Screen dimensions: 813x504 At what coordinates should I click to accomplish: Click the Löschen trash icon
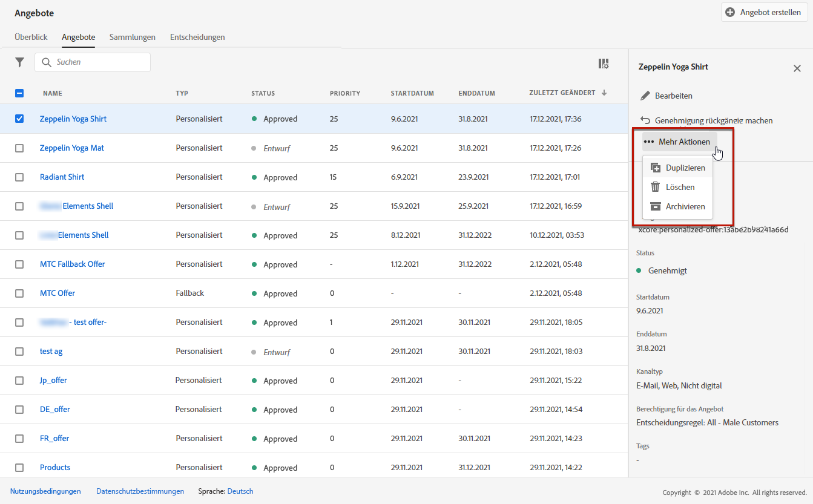point(655,187)
